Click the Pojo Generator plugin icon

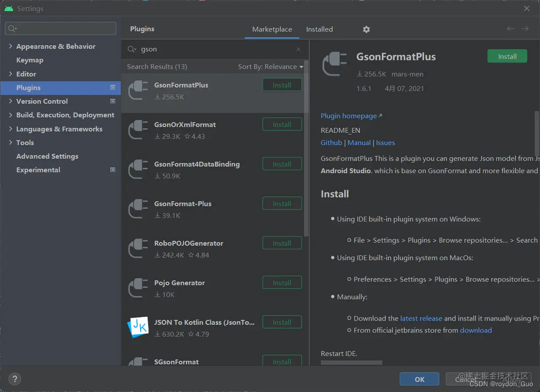pos(138,288)
